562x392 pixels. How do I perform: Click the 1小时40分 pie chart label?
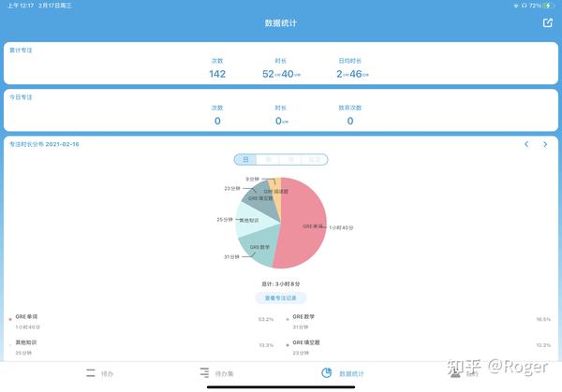(x=341, y=227)
